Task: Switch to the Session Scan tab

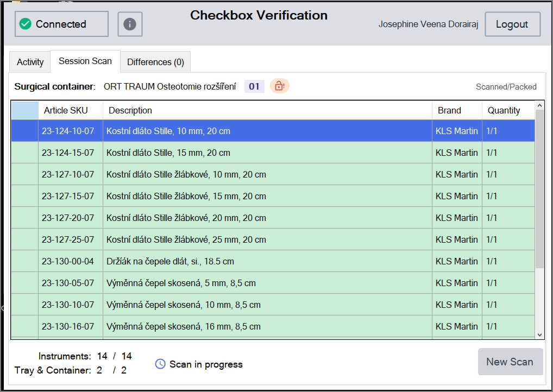Action: [85, 61]
